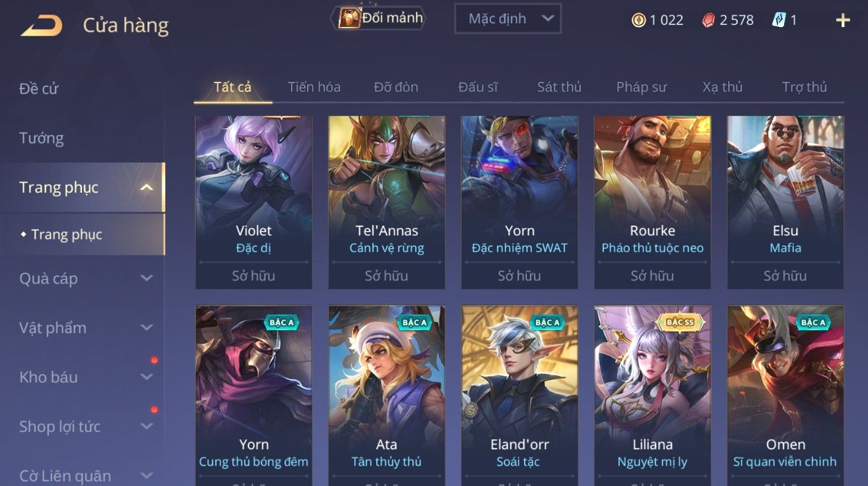Expand the Kho báu sidebar section
The width and height of the screenshot is (868, 486).
[x=147, y=377]
